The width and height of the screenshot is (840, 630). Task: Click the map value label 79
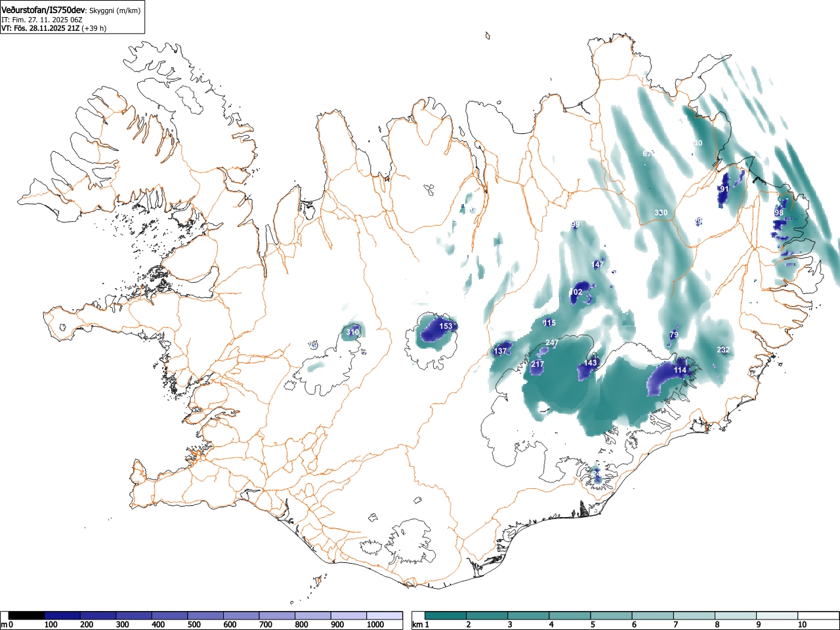coord(674,335)
